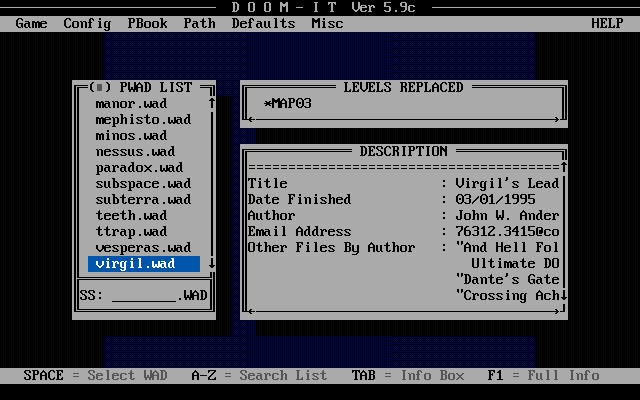640x400 pixels.
Task: Click the SS search WAD input field
Action: 144,296
